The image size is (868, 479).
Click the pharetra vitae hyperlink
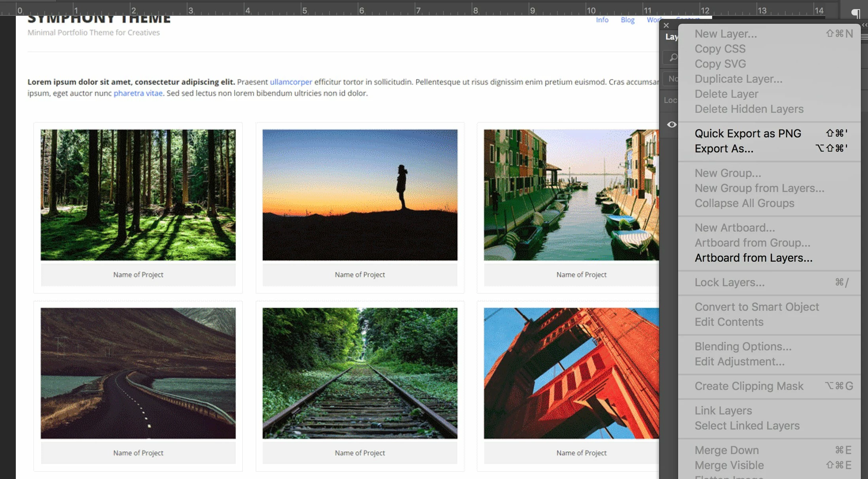(x=138, y=93)
